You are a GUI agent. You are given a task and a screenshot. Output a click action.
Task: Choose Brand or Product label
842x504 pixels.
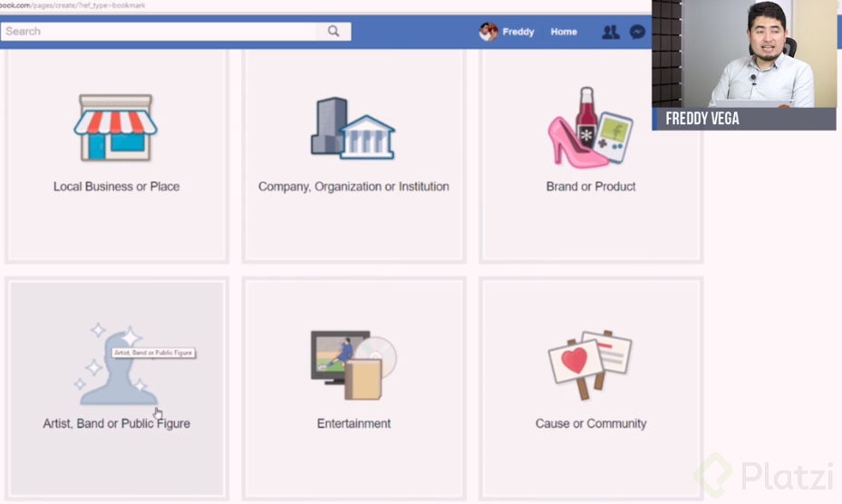pos(591,187)
